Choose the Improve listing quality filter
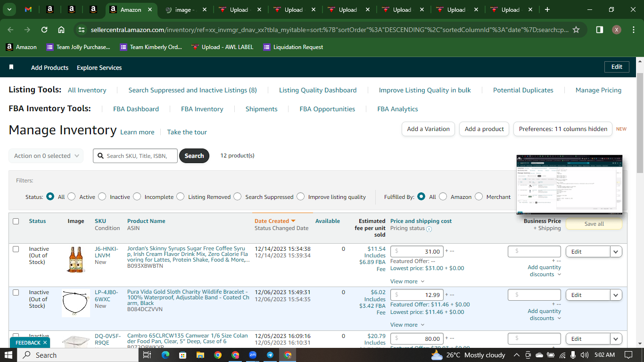The image size is (644, 362). point(301,197)
